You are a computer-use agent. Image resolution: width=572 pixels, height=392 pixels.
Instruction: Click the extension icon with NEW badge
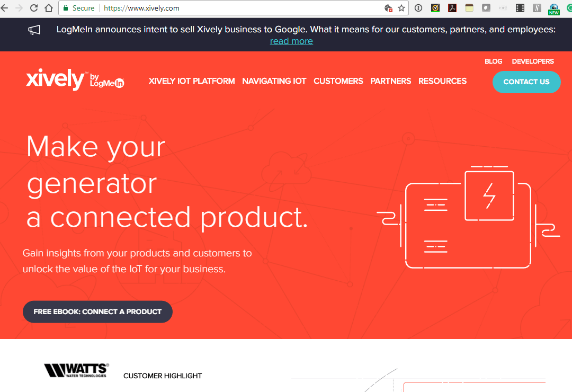[x=554, y=8]
